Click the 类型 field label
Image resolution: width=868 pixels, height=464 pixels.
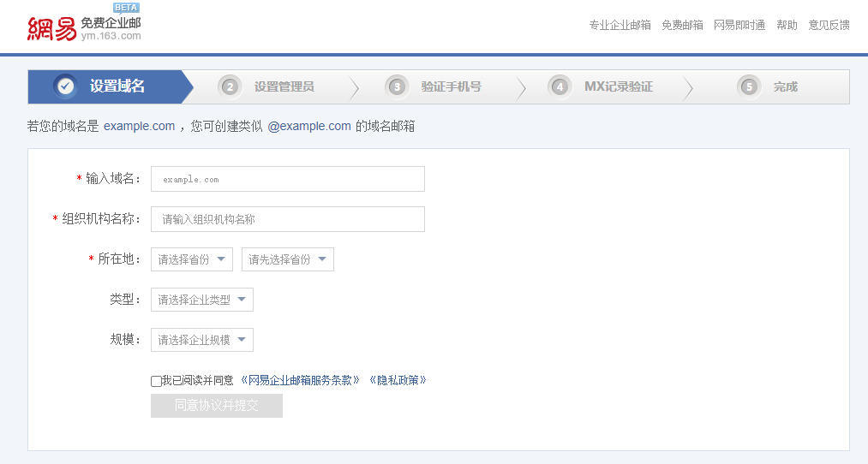point(125,299)
